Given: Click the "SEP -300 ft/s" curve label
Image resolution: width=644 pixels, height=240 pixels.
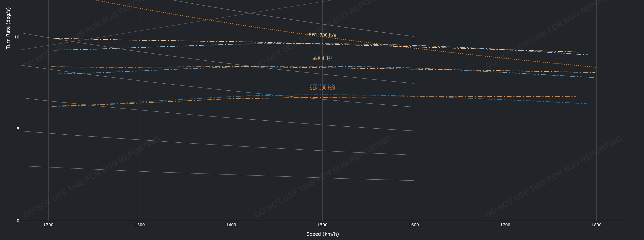Looking at the screenshot, I should [322, 35].
